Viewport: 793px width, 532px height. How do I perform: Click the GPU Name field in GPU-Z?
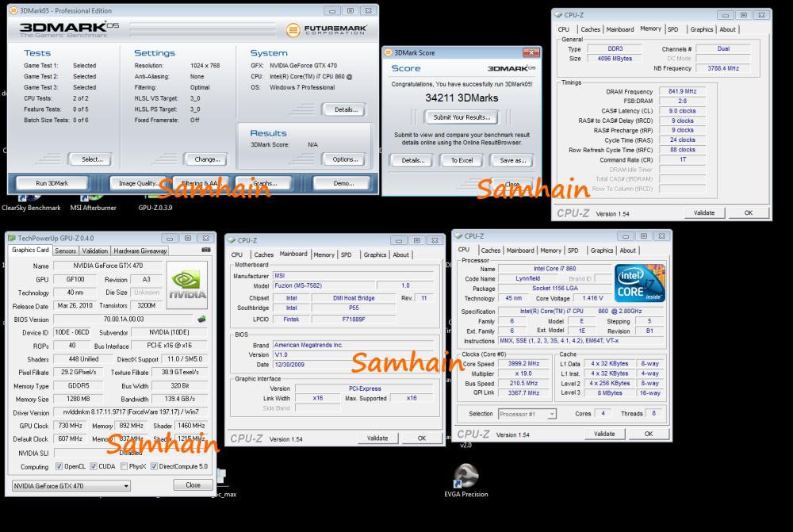(108, 266)
